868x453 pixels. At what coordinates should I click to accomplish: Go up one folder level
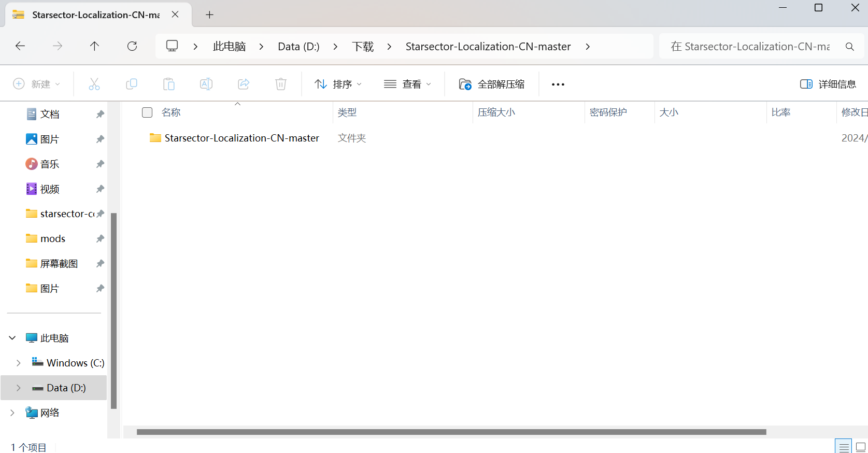click(94, 46)
